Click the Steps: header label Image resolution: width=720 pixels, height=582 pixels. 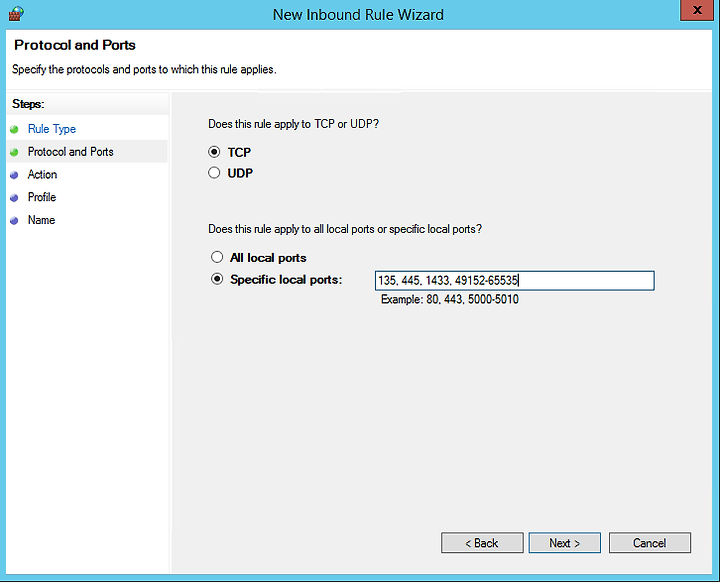pyautogui.click(x=28, y=104)
